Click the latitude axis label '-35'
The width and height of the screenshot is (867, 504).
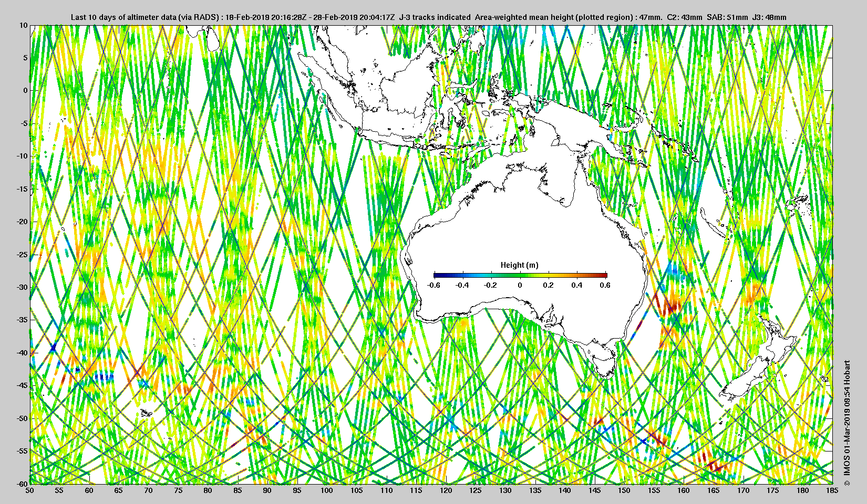22,320
